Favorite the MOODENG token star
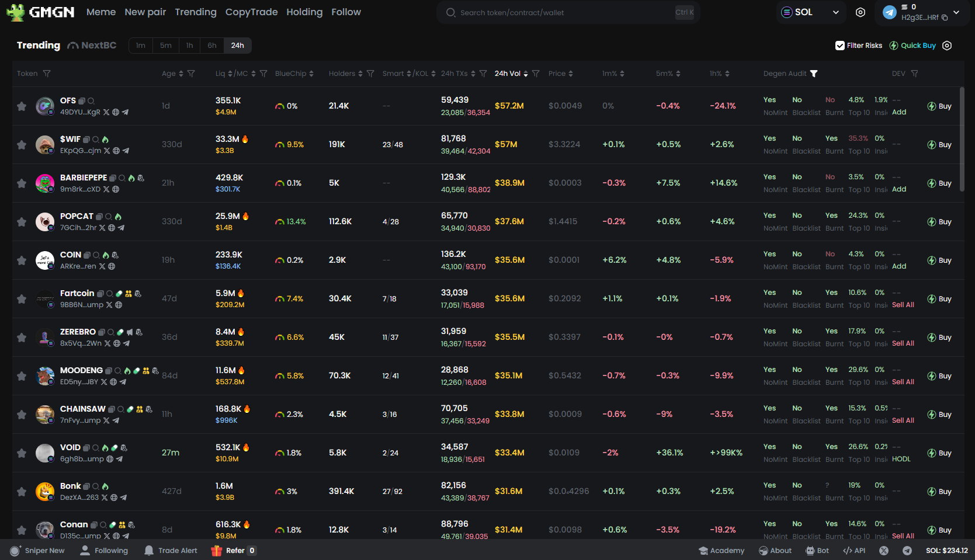The image size is (975, 560). point(22,376)
